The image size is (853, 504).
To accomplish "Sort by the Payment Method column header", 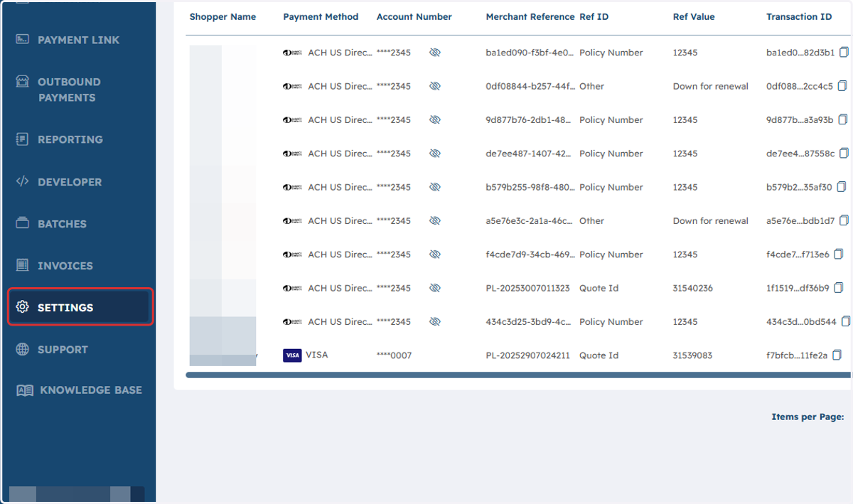I will [x=321, y=17].
